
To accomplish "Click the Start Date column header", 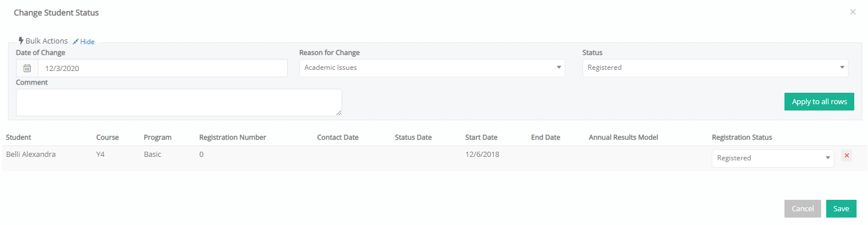I will click(x=481, y=137).
